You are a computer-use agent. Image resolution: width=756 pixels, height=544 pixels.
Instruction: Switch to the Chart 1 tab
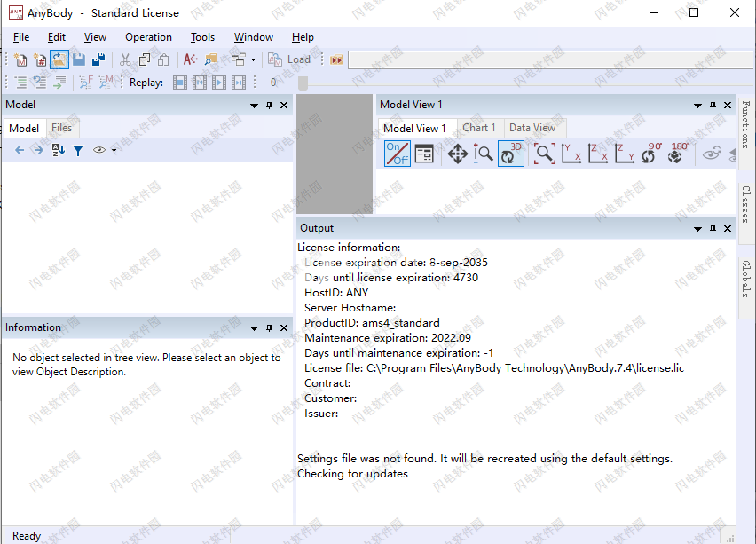pyautogui.click(x=479, y=128)
